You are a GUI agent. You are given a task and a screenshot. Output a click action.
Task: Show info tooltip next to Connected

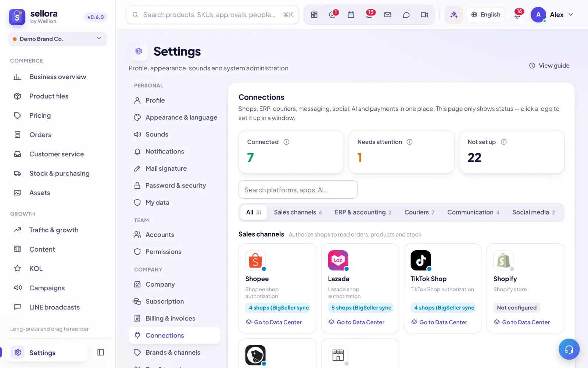click(x=287, y=142)
